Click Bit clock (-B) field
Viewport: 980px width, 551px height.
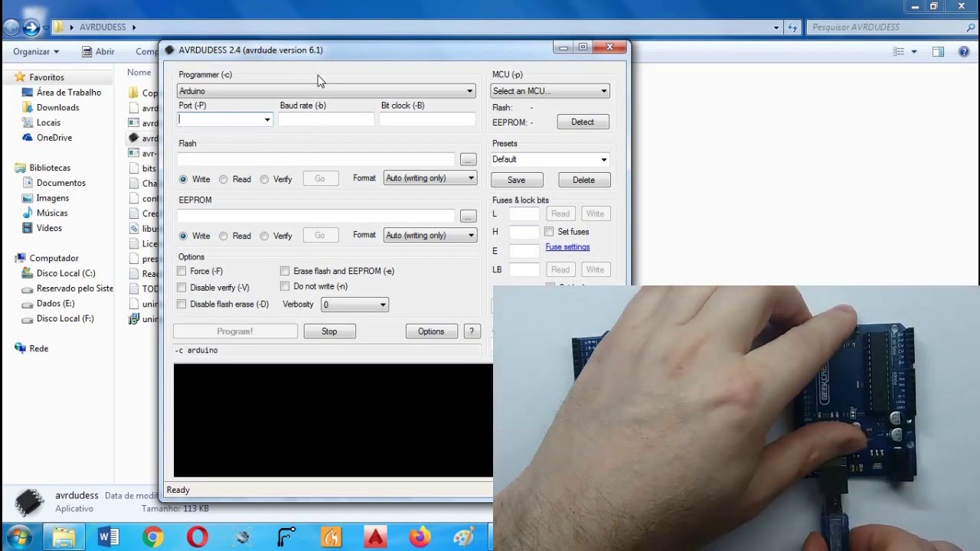coord(427,119)
